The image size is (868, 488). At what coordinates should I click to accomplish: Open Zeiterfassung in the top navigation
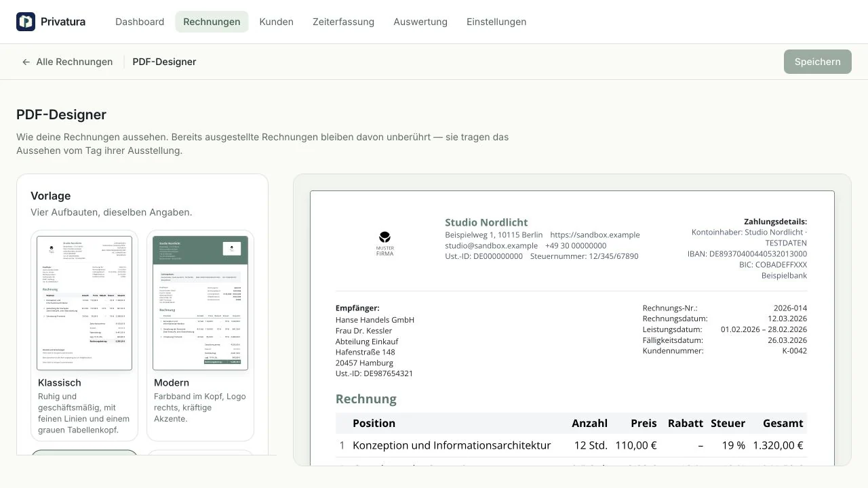point(343,22)
